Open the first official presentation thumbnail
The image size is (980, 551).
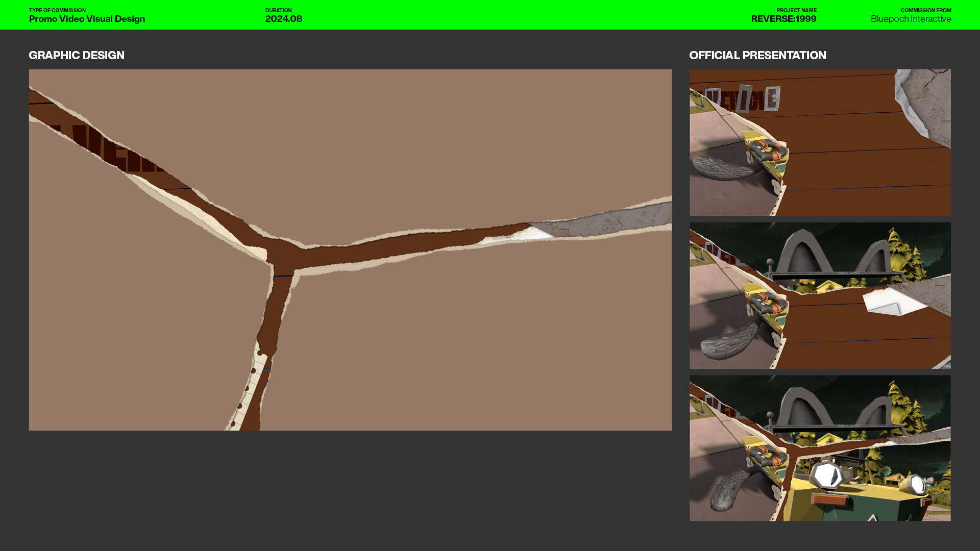pos(820,142)
